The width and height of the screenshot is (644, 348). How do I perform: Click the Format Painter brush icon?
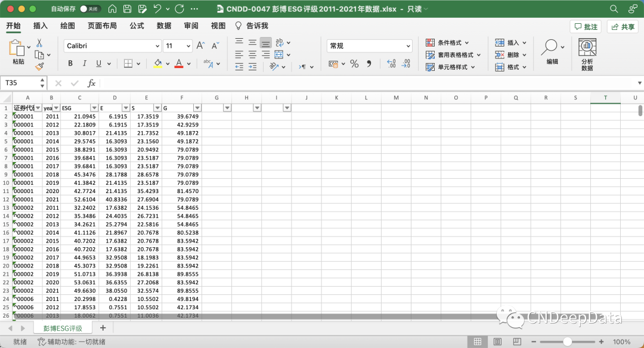pos(39,67)
